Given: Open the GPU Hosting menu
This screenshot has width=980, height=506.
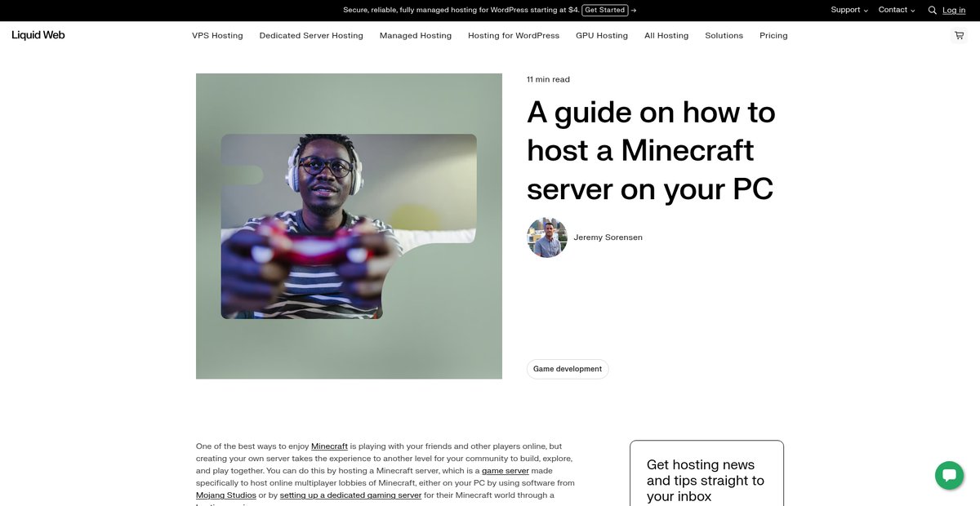Looking at the screenshot, I should click(x=602, y=35).
